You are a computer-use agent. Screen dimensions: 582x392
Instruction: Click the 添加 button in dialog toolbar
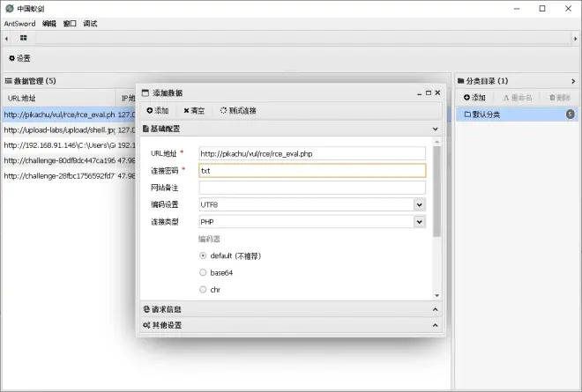pos(157,111)
